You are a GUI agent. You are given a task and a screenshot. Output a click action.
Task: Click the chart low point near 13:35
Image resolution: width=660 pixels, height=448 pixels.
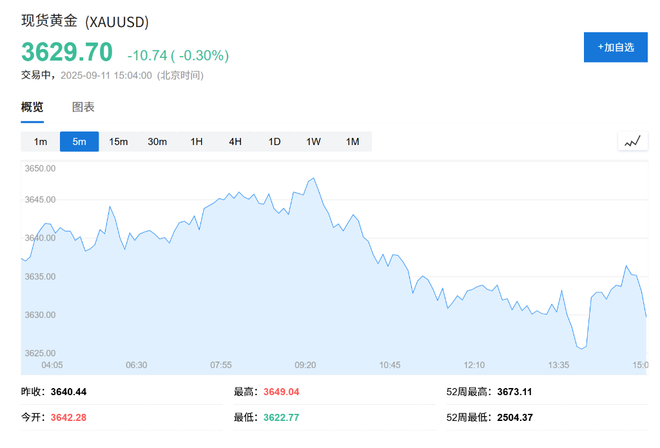click(582, 348)
